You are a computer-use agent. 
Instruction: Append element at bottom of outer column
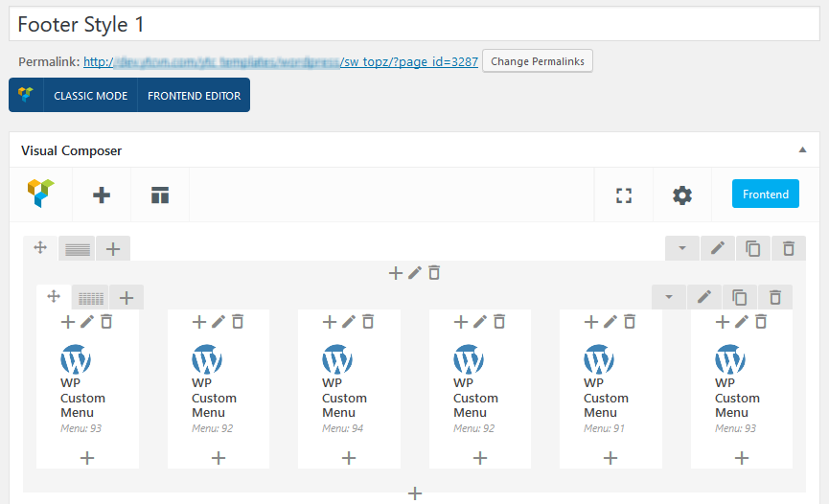(x=415, y=493)
